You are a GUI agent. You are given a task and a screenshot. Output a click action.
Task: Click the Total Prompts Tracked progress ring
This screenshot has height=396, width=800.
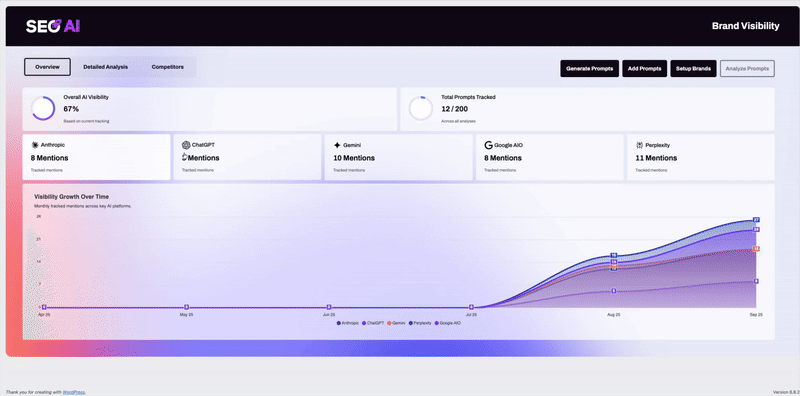point(421,109)
